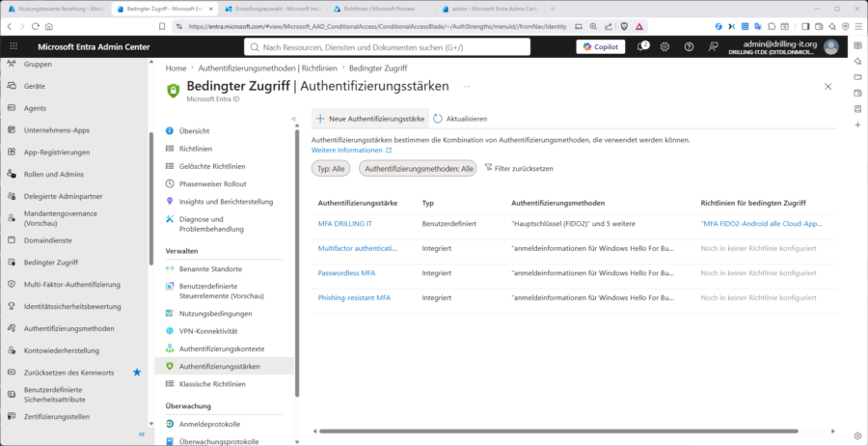This screenshot has width=868, height=446.
Task: Open Phasenweiser Rollout
Action: (213, 184)
